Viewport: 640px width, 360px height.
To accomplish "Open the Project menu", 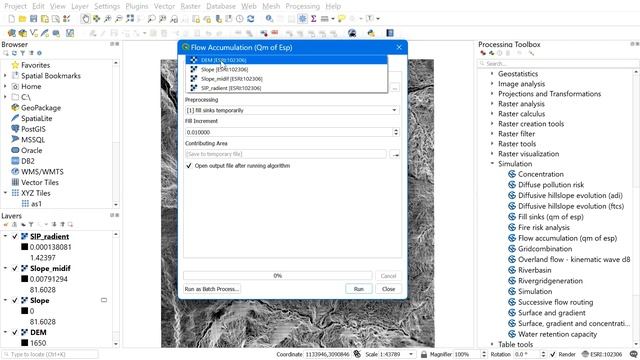I will tap(15, 6).
